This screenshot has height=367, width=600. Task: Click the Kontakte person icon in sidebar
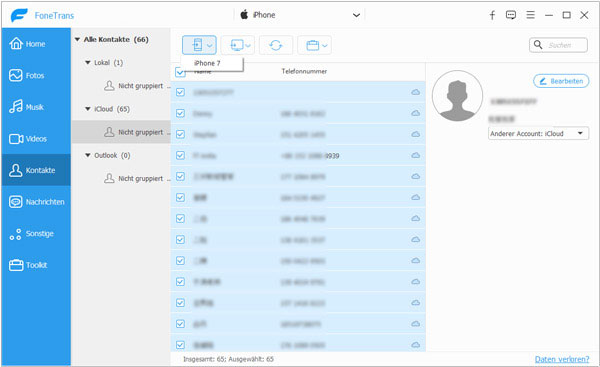click(x=16, y=170)
